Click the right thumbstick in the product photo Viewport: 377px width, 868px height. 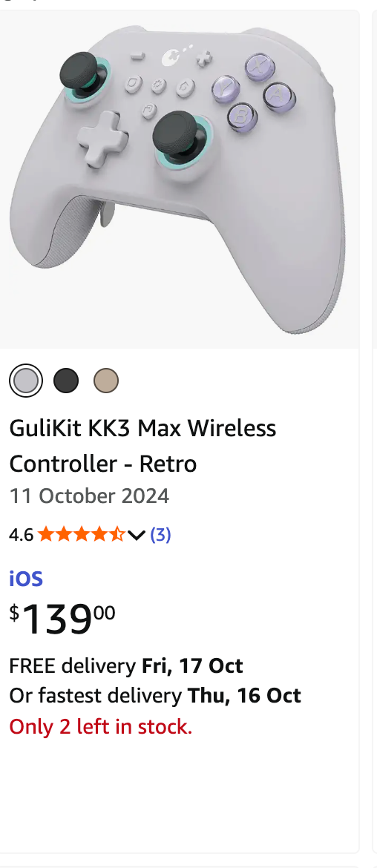tap(176, 132)
